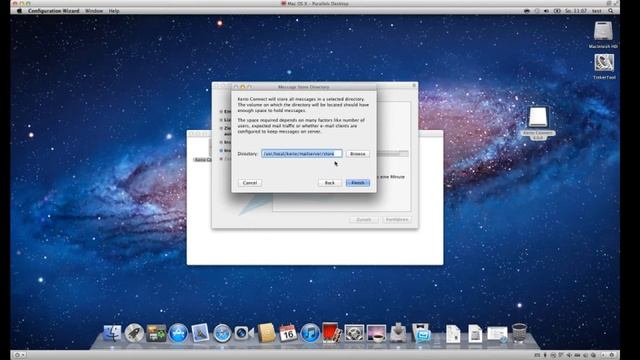Open the brown Address Book Dock icon
The image size is (640, 360).
pos(266,333)
